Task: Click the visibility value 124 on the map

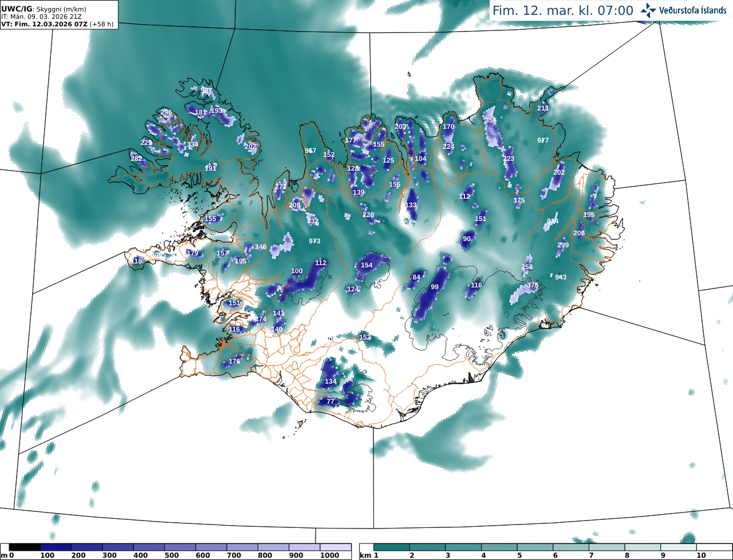Action: (x=353, y=290)
